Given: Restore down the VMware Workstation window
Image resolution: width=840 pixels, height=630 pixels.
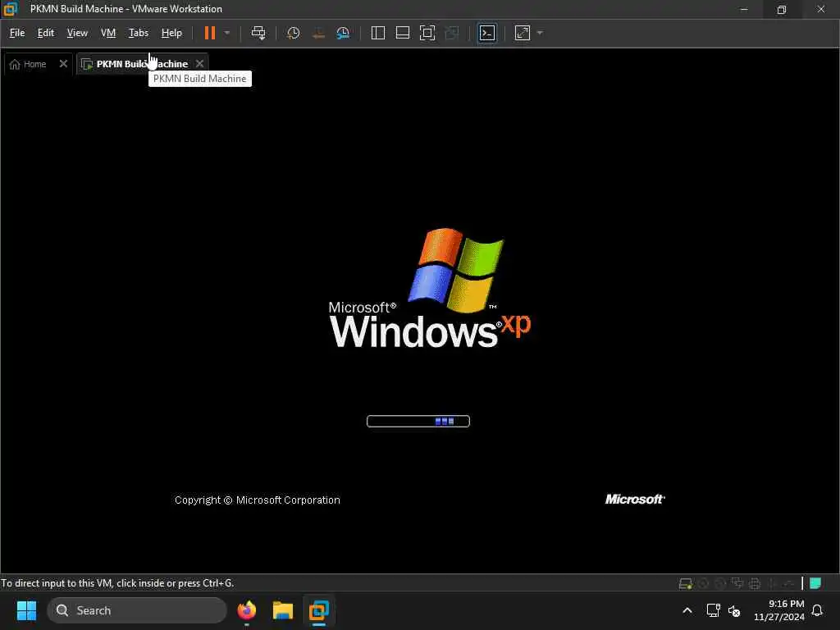Looking at the screenshot, I should pos(782,9).
